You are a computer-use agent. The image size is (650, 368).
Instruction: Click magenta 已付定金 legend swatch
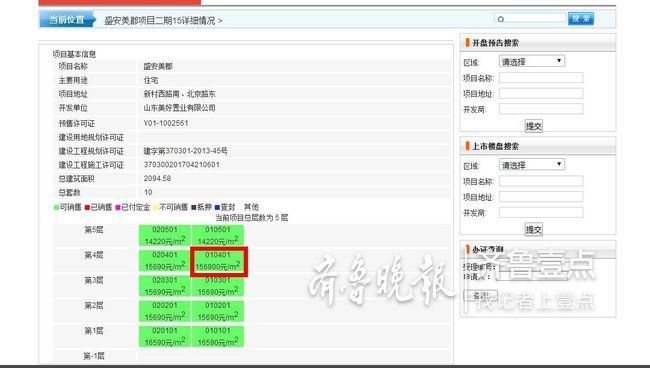pyautogui.click(x=118, y=207)
